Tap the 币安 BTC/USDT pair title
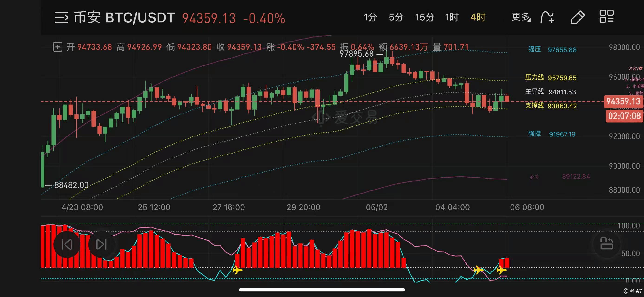This screenshot has height=297, width=644. point(124,18)
